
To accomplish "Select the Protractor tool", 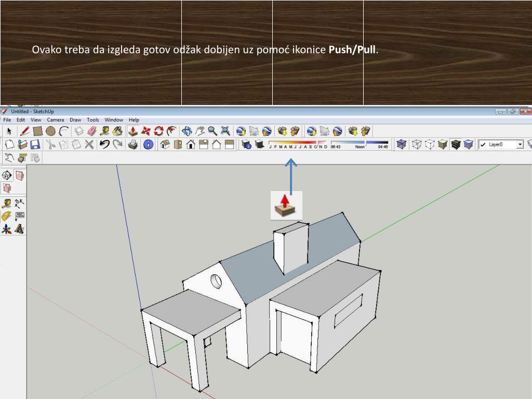I will pos(6,216).
